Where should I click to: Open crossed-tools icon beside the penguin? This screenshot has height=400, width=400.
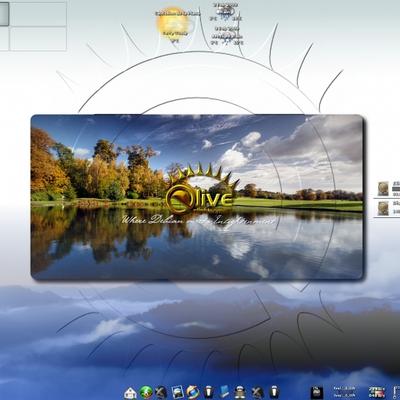[257, 392]
